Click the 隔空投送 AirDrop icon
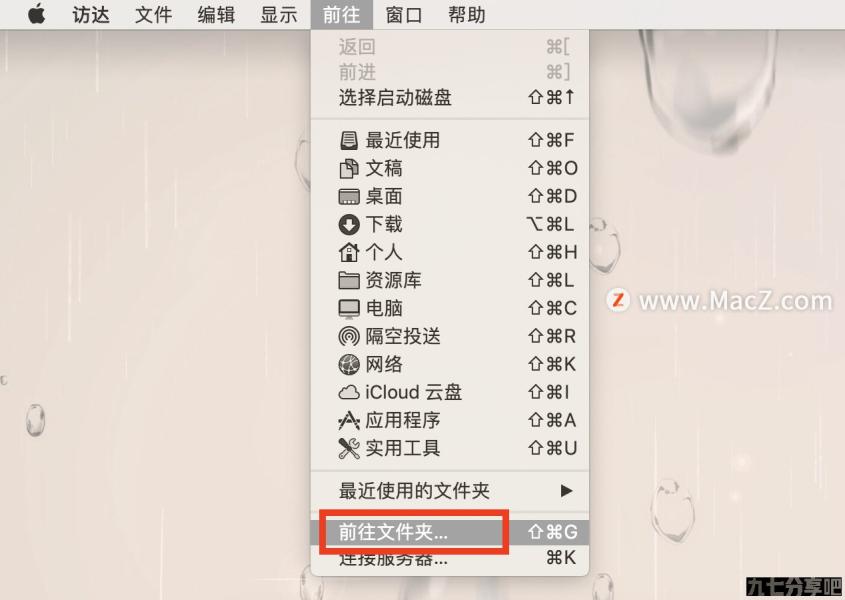The image size is (845, 600). [349, 336]
